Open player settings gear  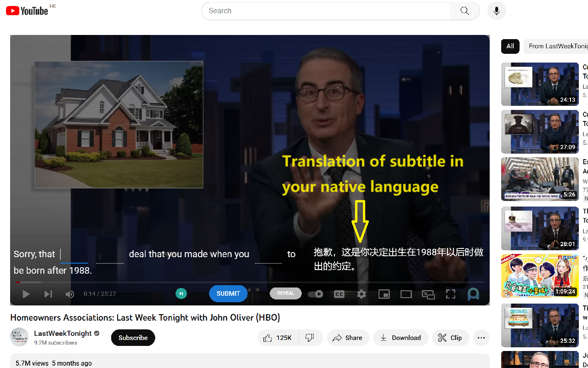pos(362,294)
